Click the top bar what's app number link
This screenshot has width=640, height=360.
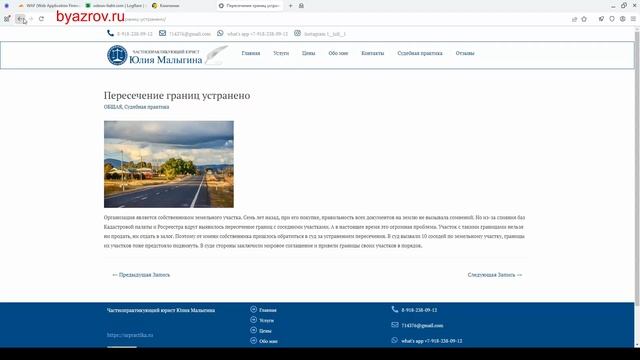coord(257,34)
